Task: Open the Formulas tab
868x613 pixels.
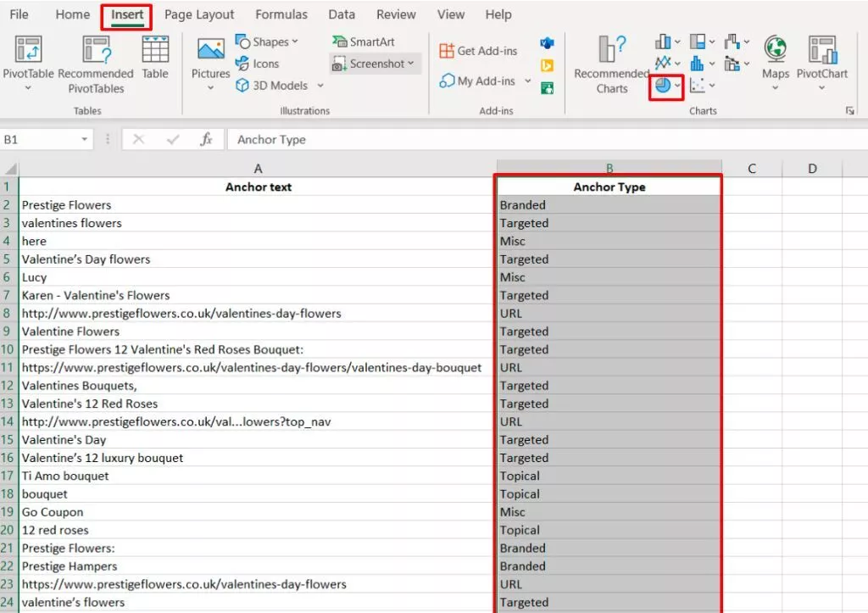Action: click(281, 14)
